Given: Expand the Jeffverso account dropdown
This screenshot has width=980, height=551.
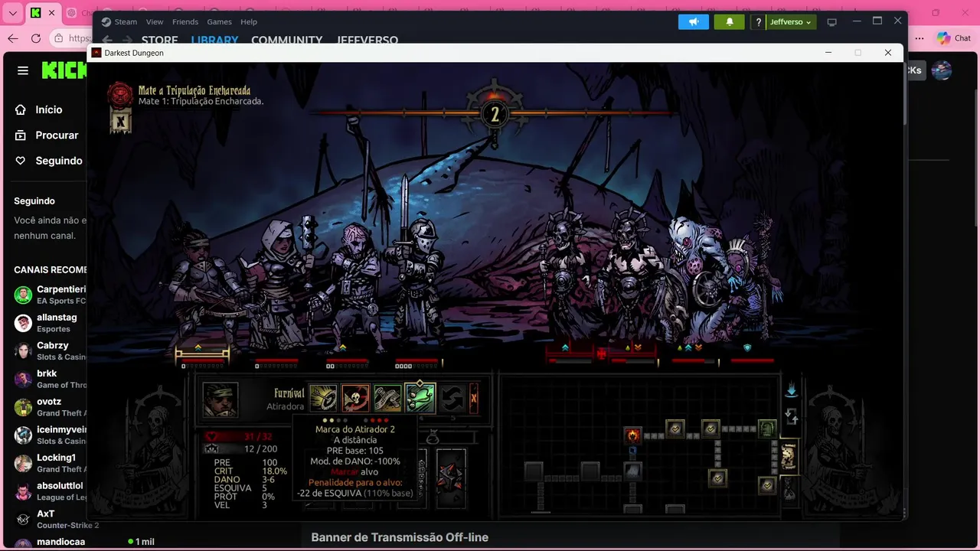Looking at the screenshot, I should click(x=791, y=22).
